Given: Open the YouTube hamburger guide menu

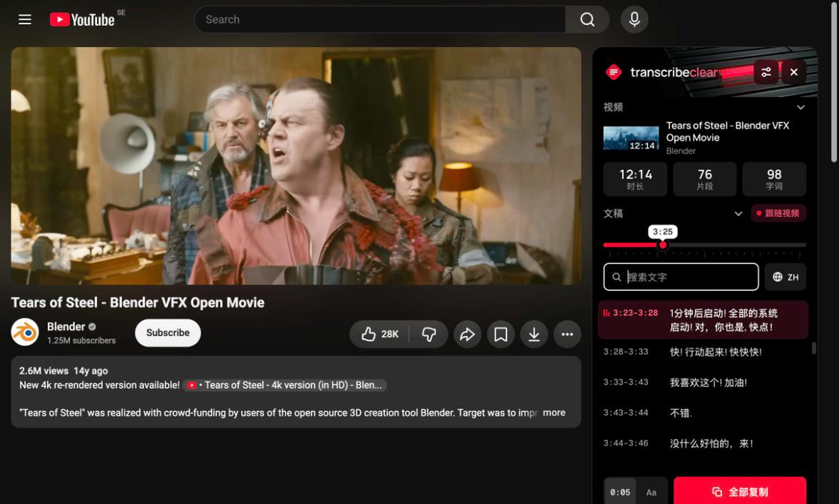Looking at the screenshot, I should [x=25, y=20].
